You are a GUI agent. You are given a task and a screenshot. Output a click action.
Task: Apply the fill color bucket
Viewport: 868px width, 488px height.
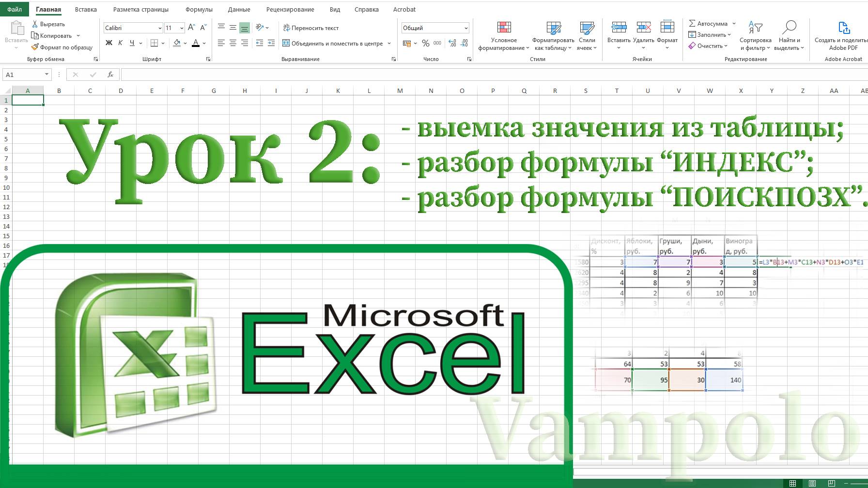point(177,43)
